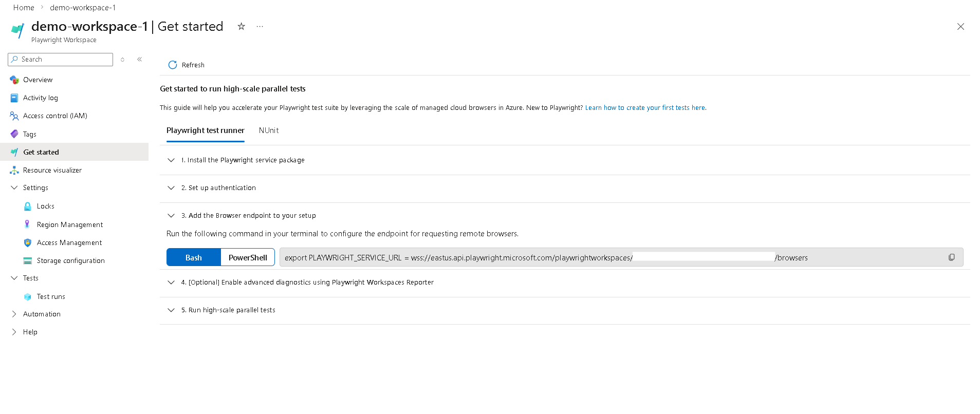980x414 pixels.
Task: Click the Overview icon in sidebar
Action: 14,80
